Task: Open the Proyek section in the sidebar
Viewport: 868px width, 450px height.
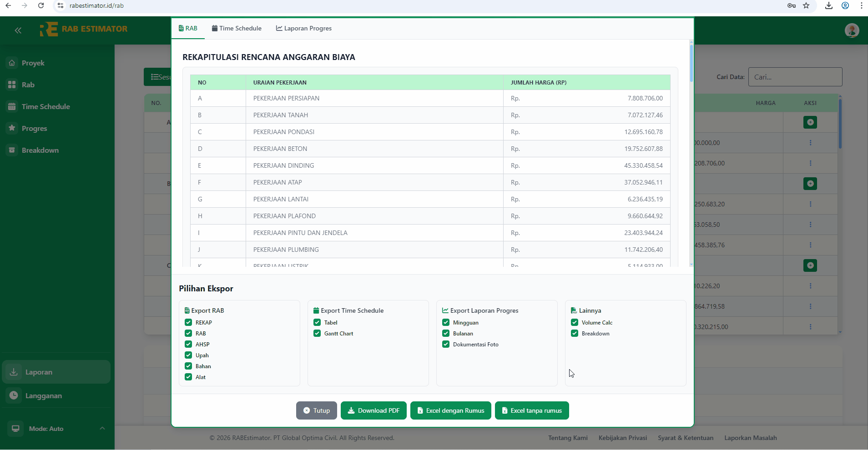Action: coord(33,63)
